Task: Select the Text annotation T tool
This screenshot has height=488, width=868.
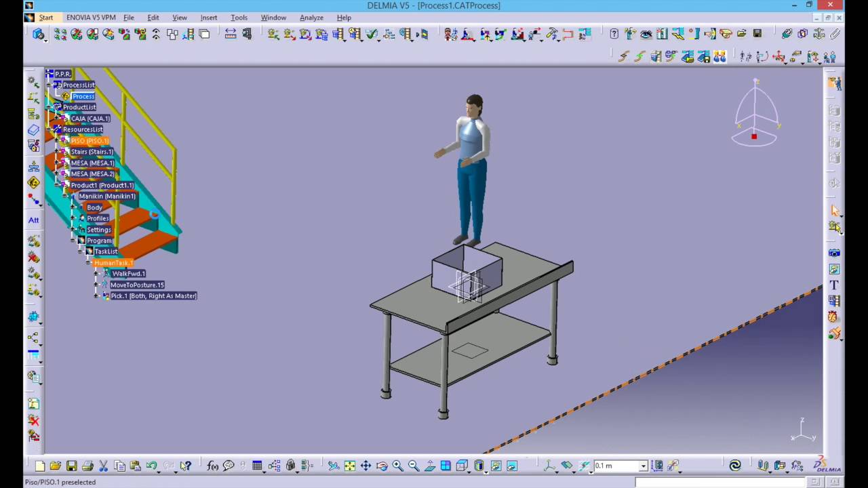Action: [x=834, y=285]
